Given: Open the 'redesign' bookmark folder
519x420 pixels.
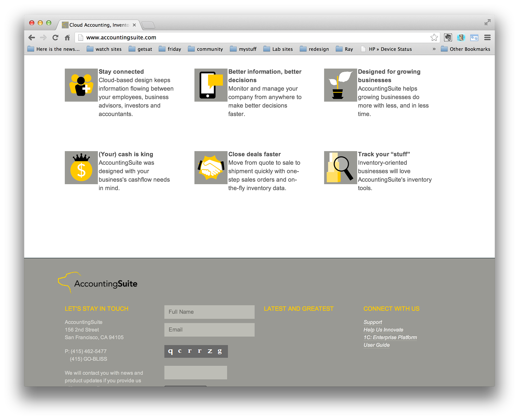Looking at the screenshot, I should coord(314,49).
